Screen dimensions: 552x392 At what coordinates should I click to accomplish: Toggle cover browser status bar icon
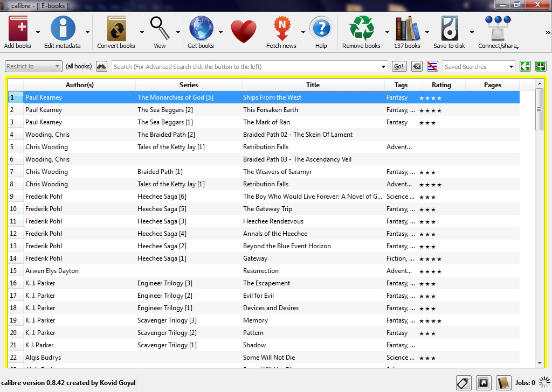point(484,383)
